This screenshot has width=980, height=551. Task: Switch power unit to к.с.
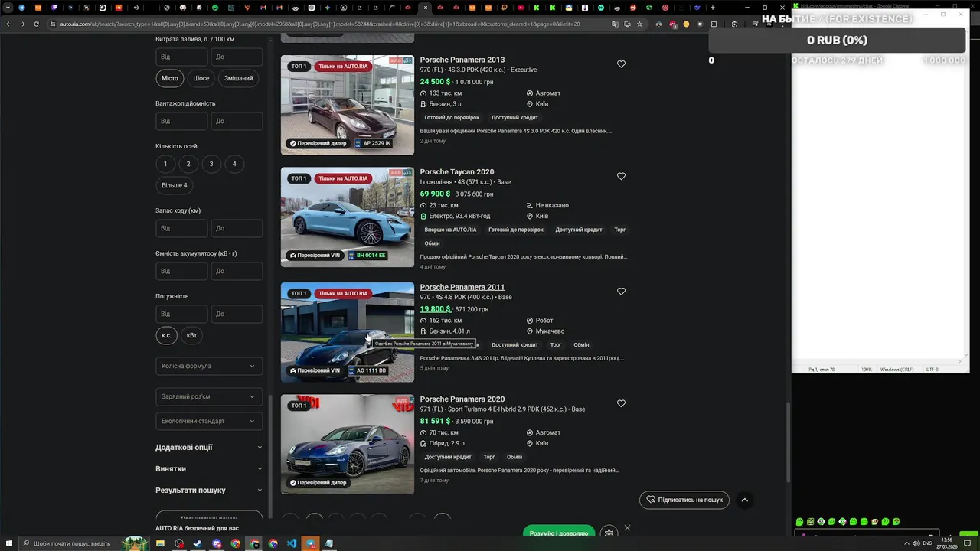point(166,335)
